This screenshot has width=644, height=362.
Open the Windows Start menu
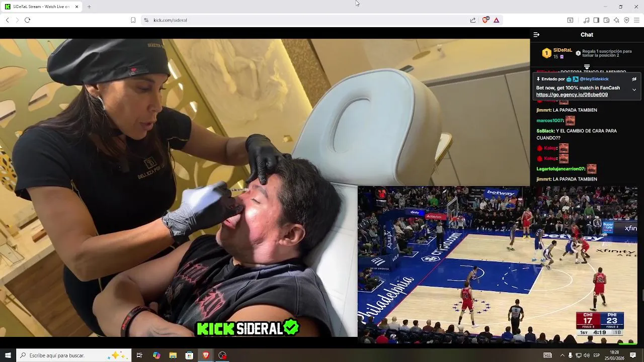(x=8, y=355)
